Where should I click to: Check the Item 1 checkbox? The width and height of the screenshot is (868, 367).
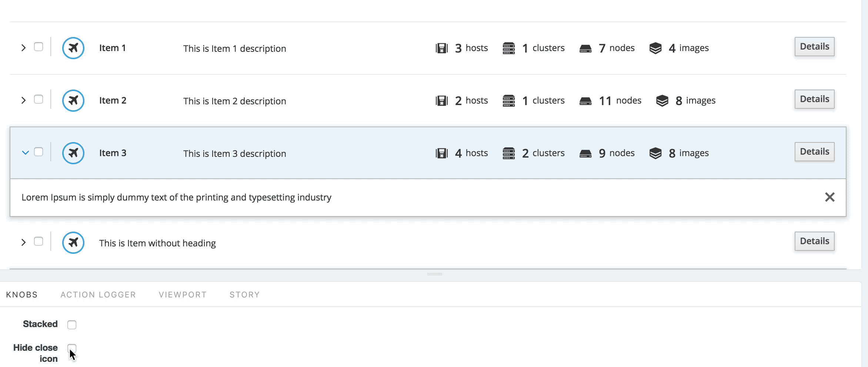[x=39, y=47]
